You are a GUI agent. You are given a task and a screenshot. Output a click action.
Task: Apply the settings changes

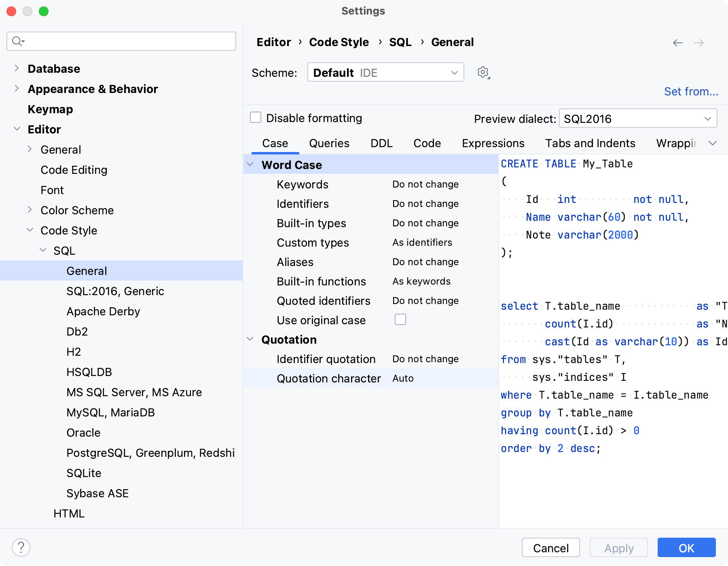[x=618, y=548]
